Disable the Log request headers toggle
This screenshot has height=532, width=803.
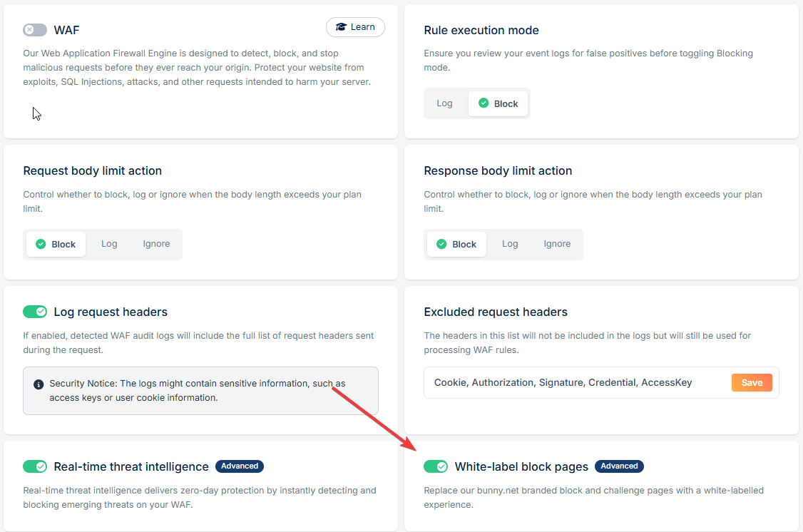coord(35,312)
